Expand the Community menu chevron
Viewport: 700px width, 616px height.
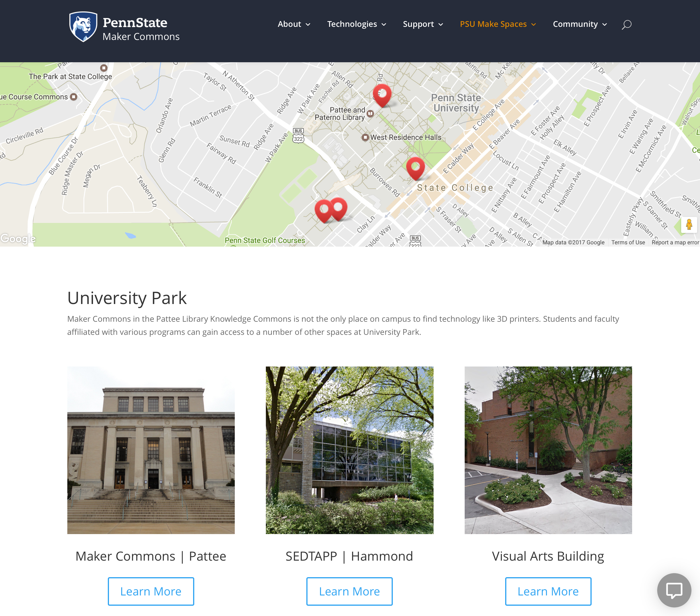(604, 24)
